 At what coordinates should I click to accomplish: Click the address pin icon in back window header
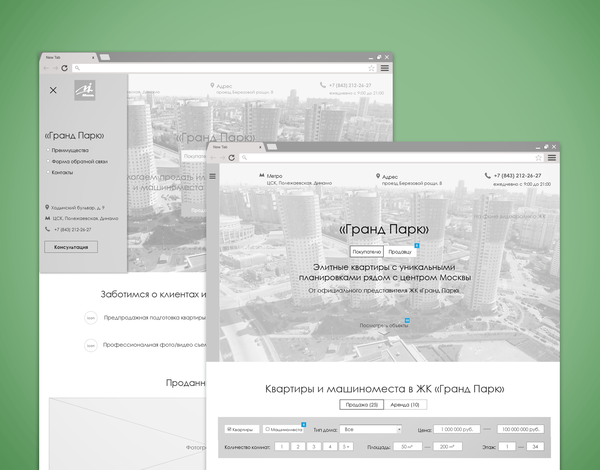[212, 85]
